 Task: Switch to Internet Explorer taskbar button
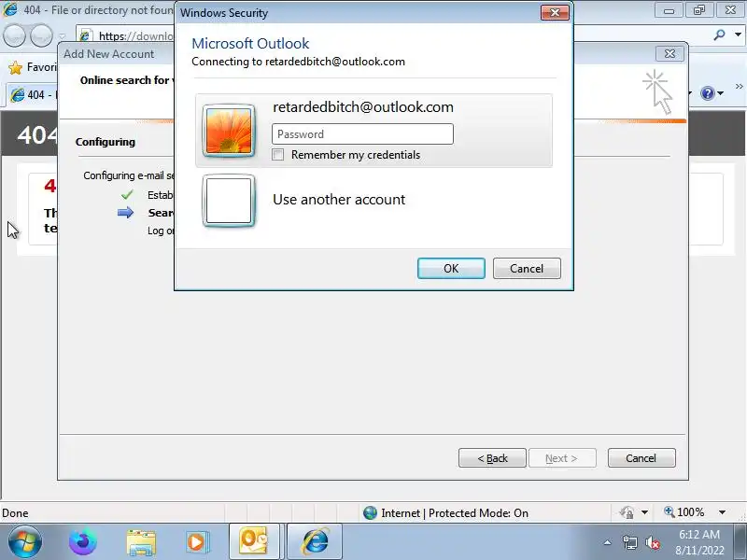315,541
